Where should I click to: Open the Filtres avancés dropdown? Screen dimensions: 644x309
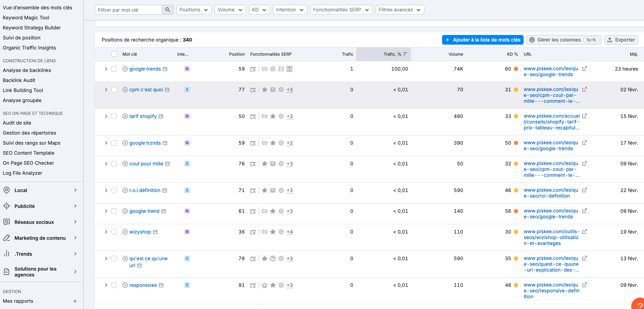click(x=400, y=10)
